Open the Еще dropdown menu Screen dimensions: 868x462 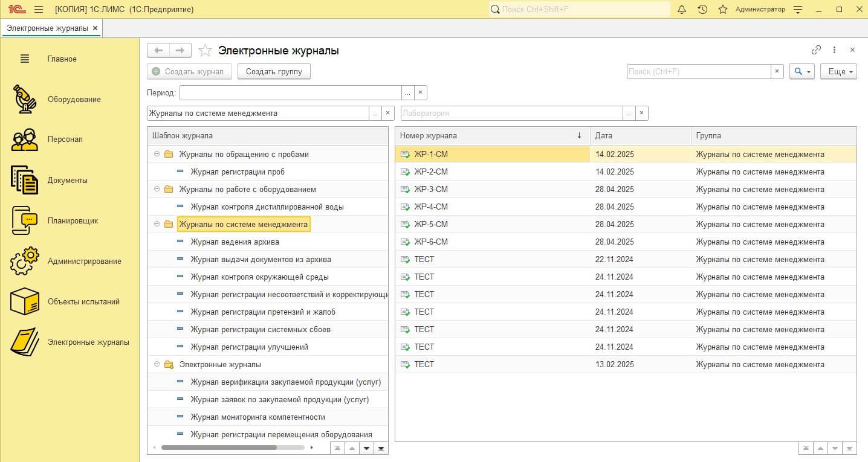(838, 71)
